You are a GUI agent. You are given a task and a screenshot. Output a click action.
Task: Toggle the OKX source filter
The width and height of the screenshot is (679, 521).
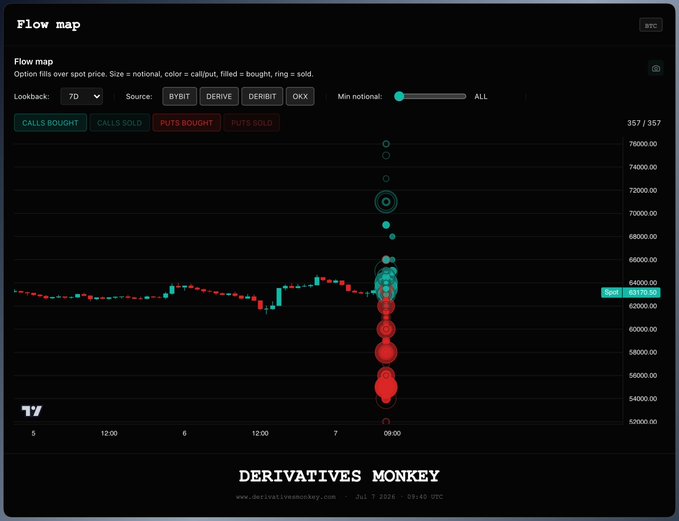tap(300, 96)
